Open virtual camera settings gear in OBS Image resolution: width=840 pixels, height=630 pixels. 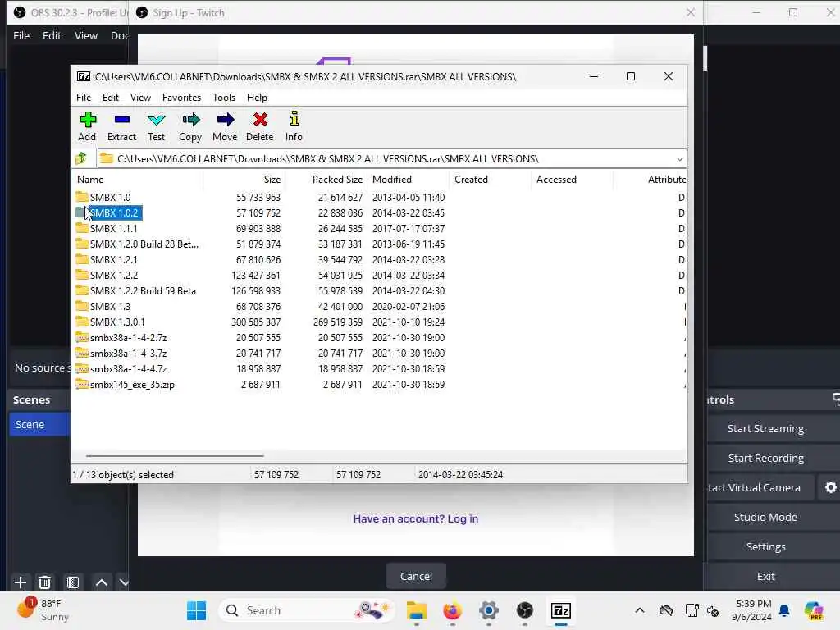(830, 487)
